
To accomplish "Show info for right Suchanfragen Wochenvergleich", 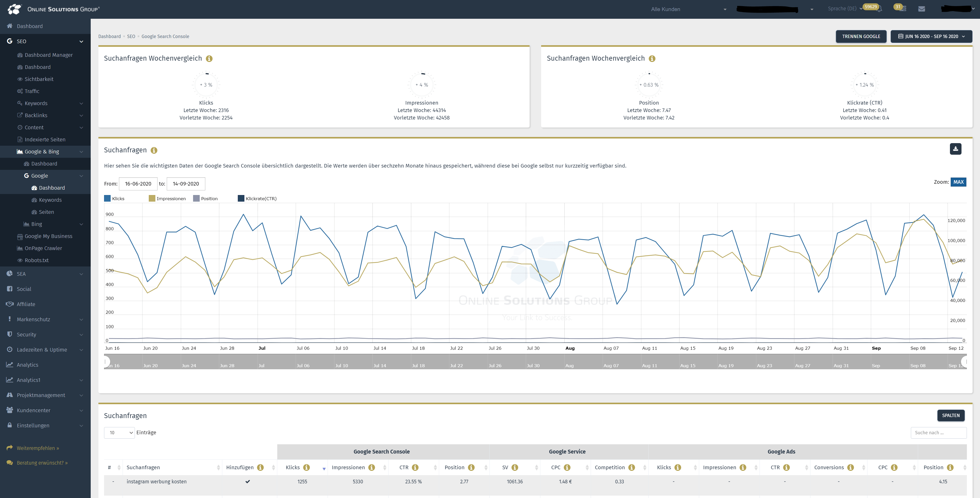I will 652,59.
